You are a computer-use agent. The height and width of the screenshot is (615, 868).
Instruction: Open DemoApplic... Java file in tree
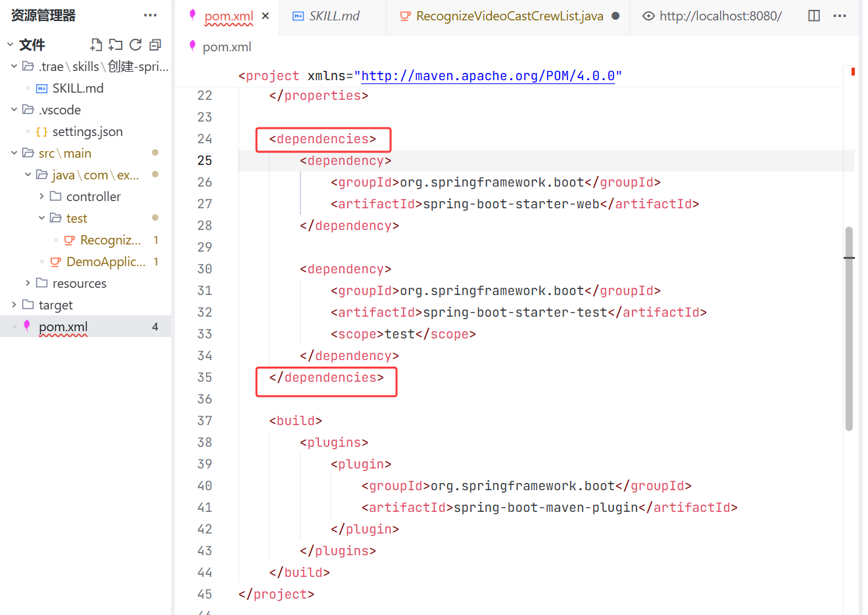pyautogui.click(x=106, y=262)
